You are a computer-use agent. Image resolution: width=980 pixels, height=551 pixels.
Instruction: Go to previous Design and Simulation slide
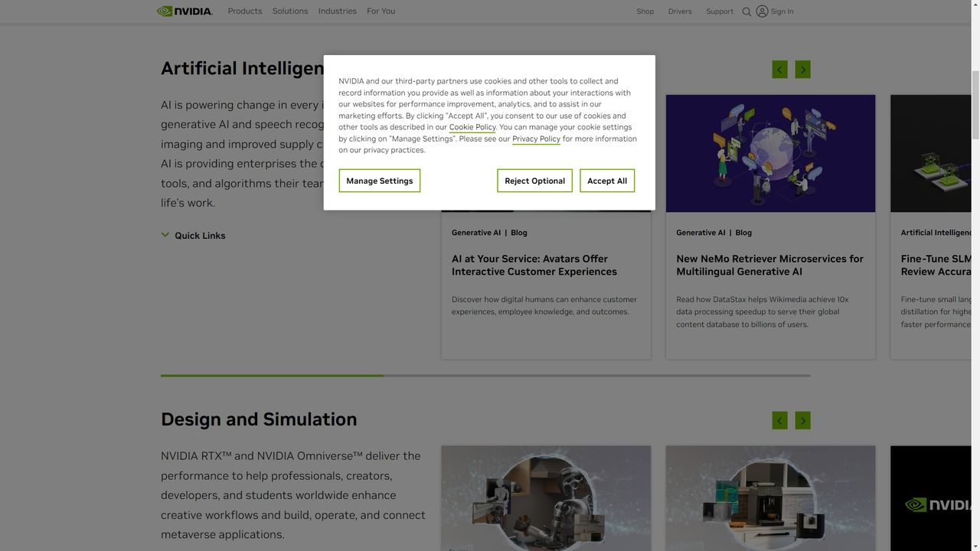tap(779, 421)
